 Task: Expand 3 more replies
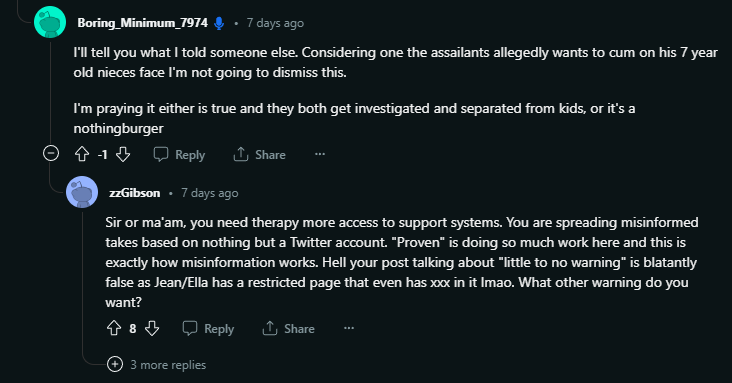pyautogui.click(x=115, y=364)
